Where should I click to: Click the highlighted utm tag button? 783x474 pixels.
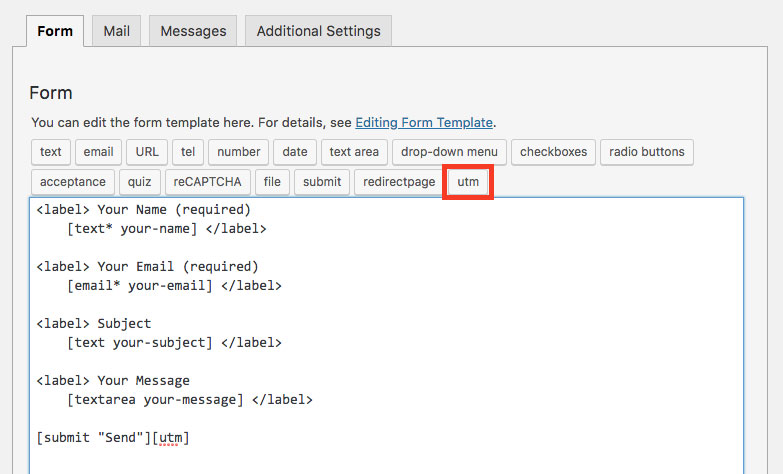point(468,182)
